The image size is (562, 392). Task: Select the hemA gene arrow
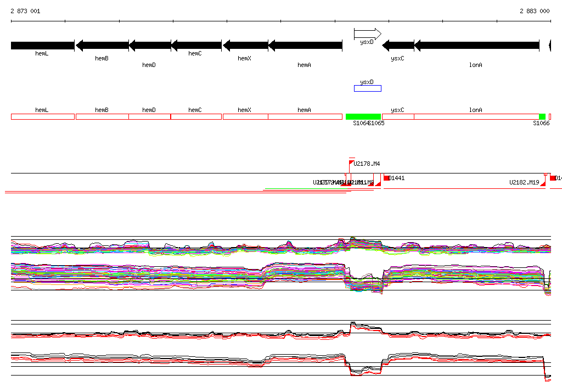pos(305,45)
